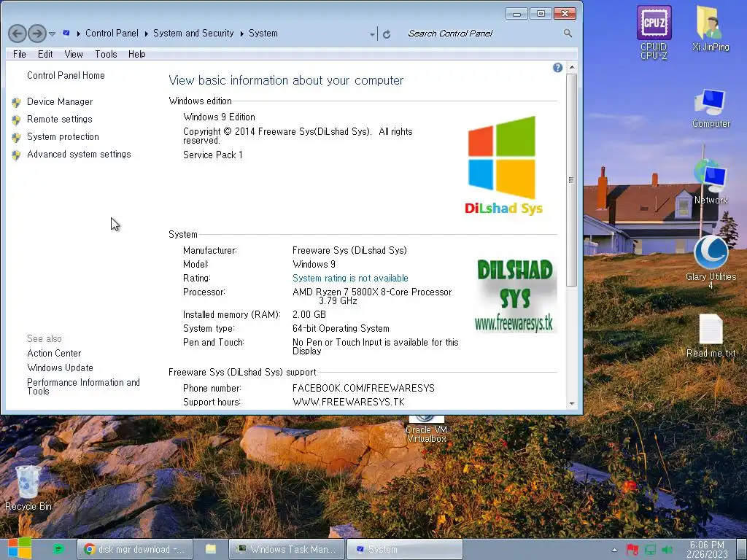
Task: Go to Control Panel breadcrumb
Action: click(112, 33)
